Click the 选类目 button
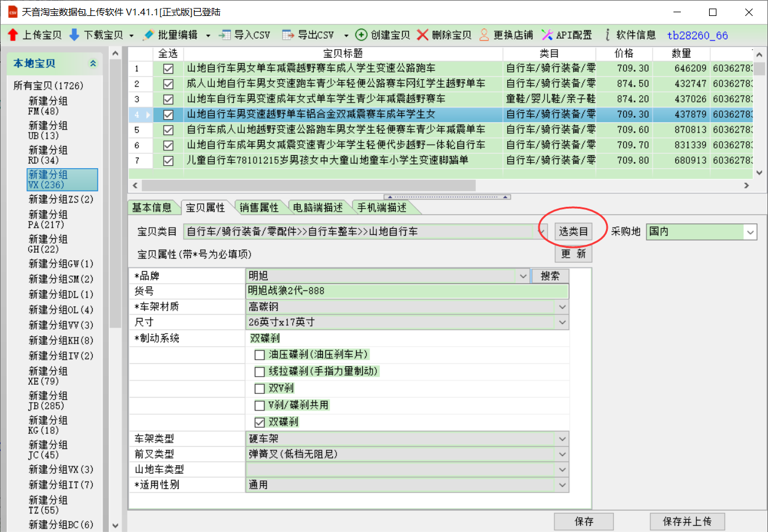The height and width of the screenshot is (532, 768). pos(573,231)
